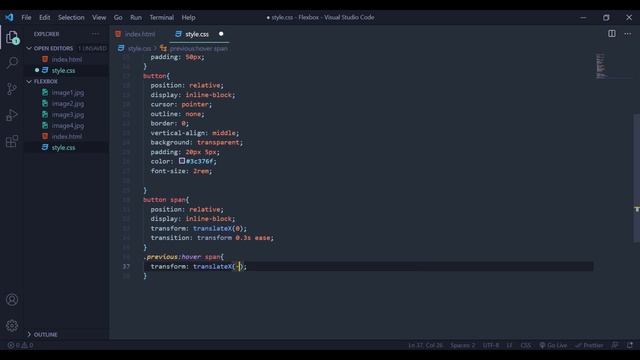Open the Explorer view in activity bar
The image size is (640, 360).
click(12, 37)
